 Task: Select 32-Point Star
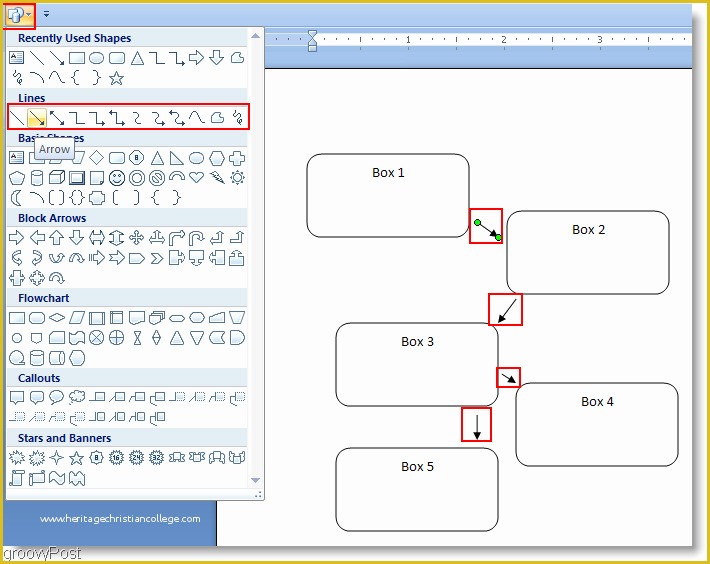pyautogui.click(x=157, y=458)
